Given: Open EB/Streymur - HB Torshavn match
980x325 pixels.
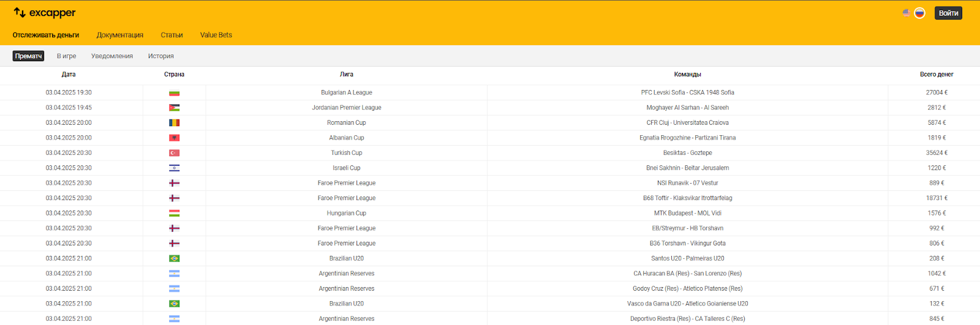Looking at the screenshot, I should [x=687, y=228].
